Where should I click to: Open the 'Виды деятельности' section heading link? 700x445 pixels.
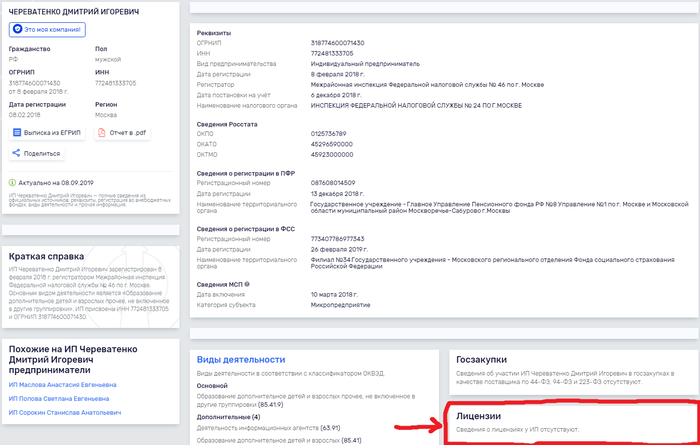pos(241,359)
